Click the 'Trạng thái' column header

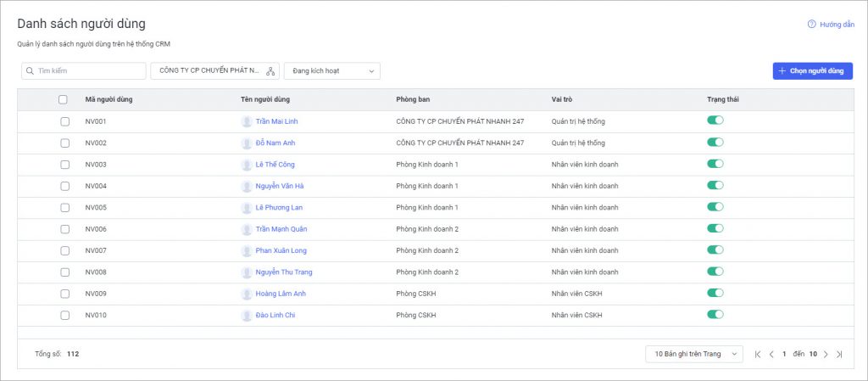pyautogui.click(x=723, y=99)
